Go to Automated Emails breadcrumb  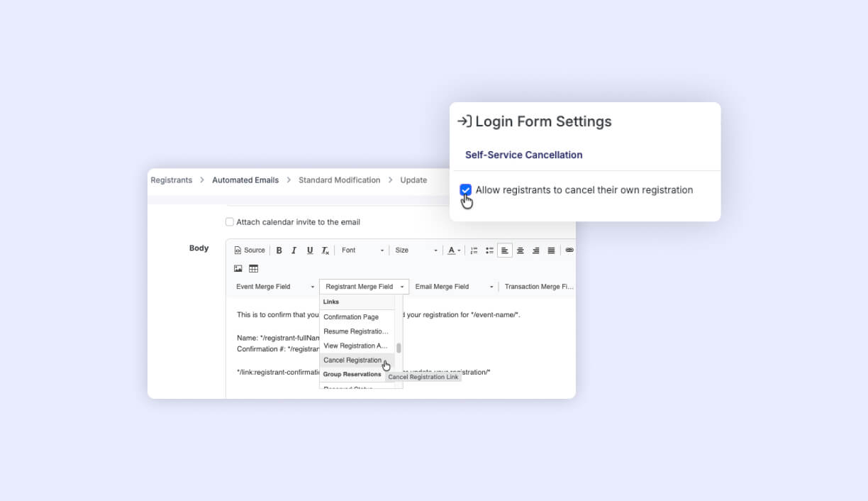point(245,180)
